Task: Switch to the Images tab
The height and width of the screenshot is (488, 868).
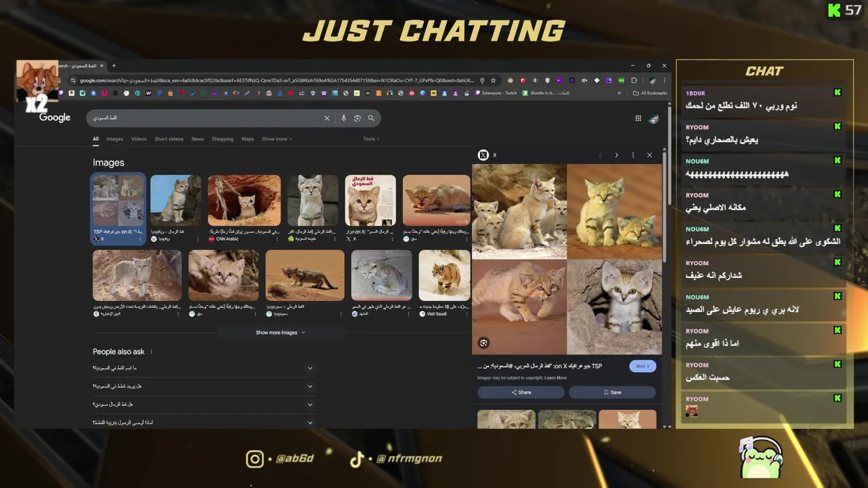Action: point(115,139)
